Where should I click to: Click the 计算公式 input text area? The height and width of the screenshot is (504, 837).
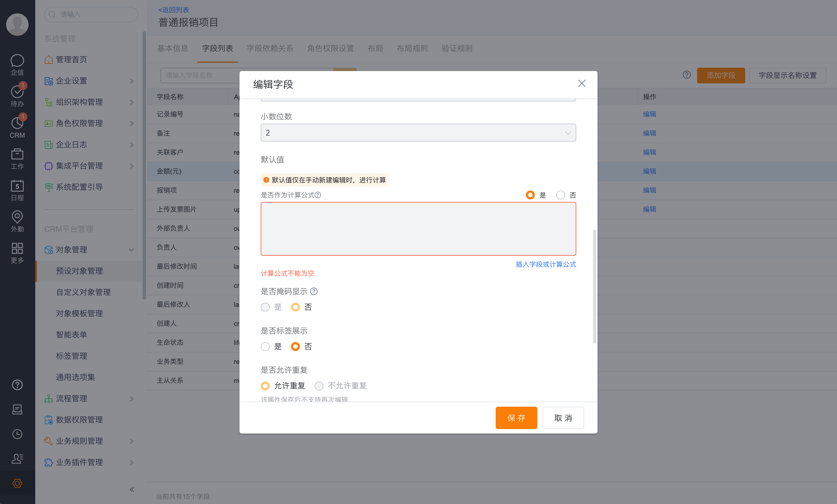(418, 229)
